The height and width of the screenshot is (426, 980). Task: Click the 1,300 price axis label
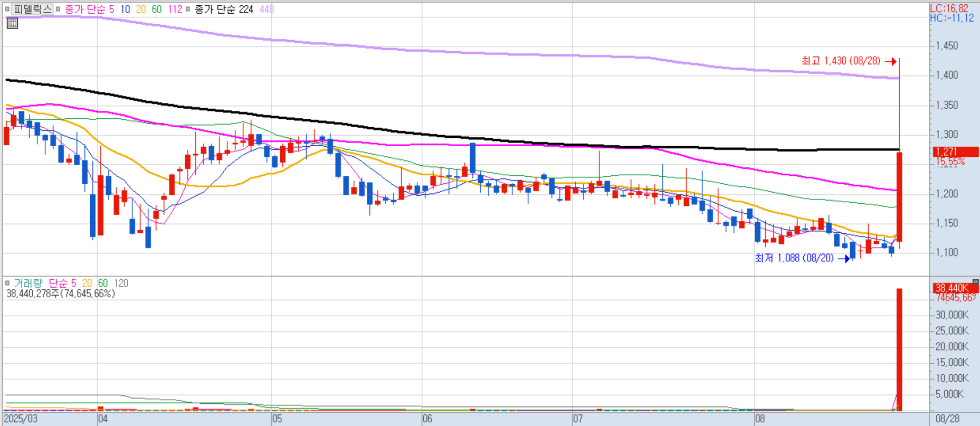(947, 135)
